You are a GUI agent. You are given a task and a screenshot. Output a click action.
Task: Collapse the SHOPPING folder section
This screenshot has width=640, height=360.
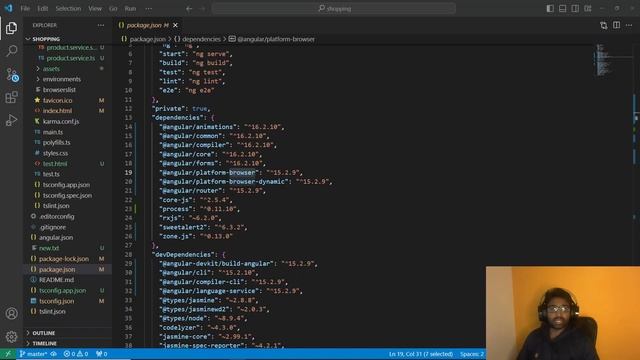(x=67, y=39)
